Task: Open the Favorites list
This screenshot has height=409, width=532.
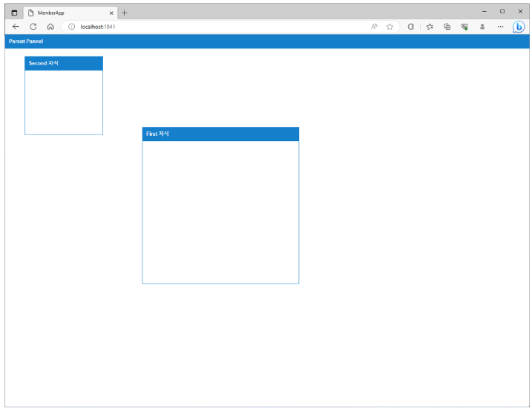Action: pos(430,27)
